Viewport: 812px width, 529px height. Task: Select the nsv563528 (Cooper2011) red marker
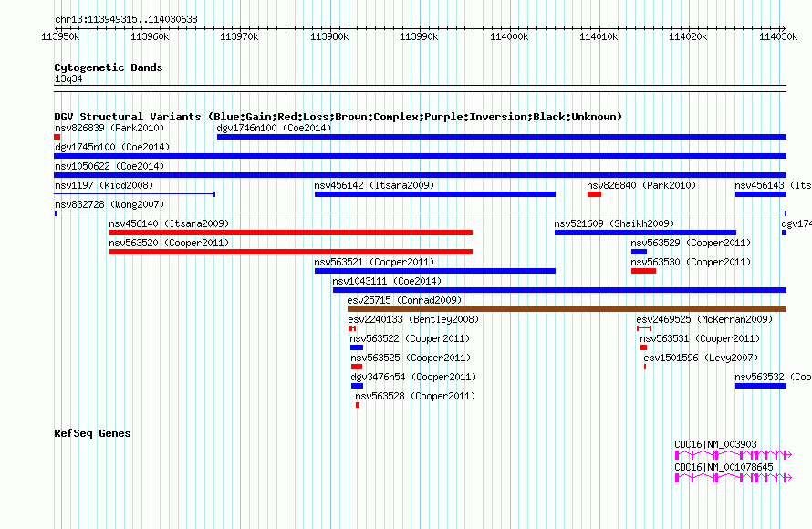(358, 405)
